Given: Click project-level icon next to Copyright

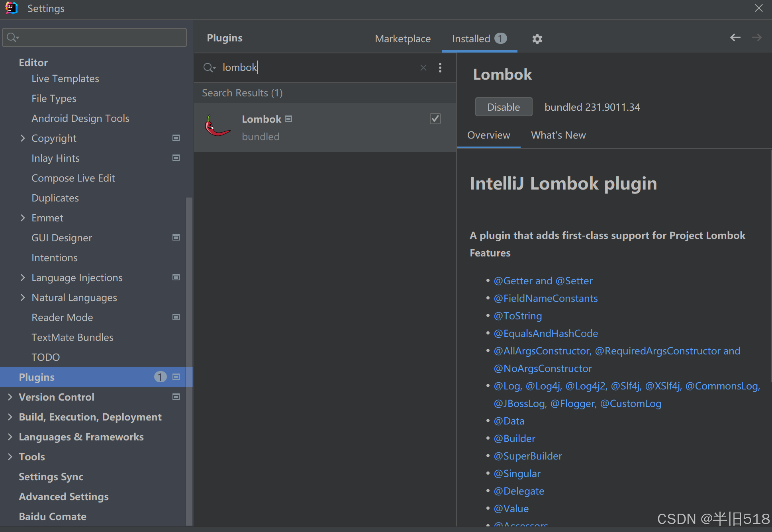Looking at the screenshot, I should point(176,138).
